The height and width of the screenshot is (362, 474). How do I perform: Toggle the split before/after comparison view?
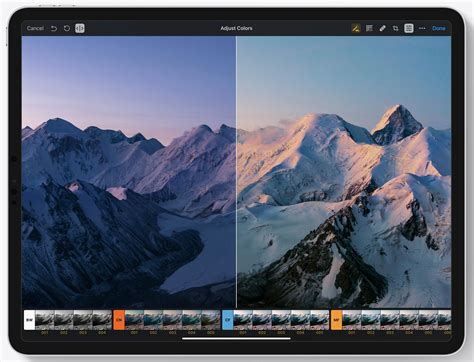click(80, 28)
